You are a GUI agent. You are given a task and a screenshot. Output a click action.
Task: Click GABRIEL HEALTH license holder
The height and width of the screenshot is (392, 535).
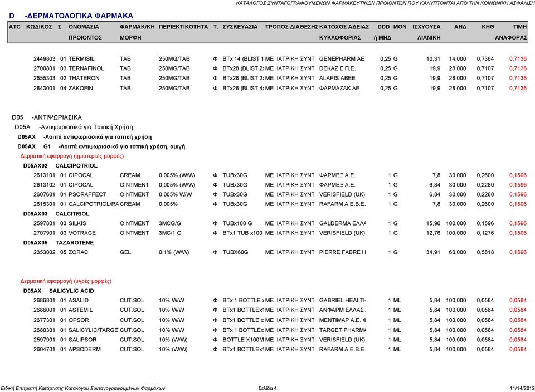click(343, 300)
